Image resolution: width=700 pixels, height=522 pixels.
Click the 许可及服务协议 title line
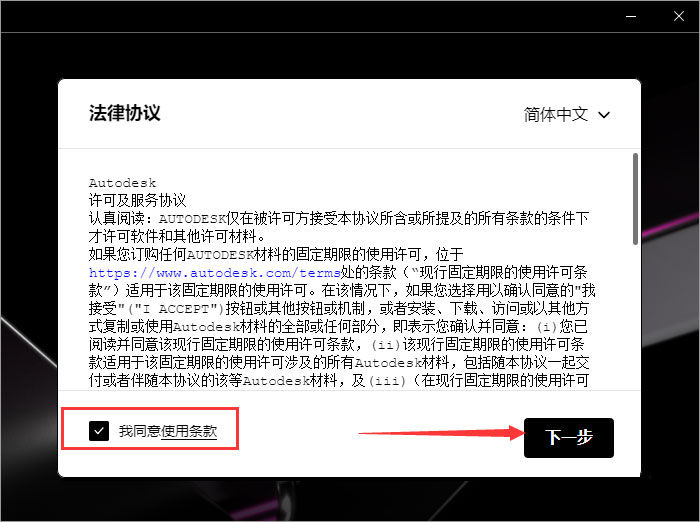pos(137,200)
